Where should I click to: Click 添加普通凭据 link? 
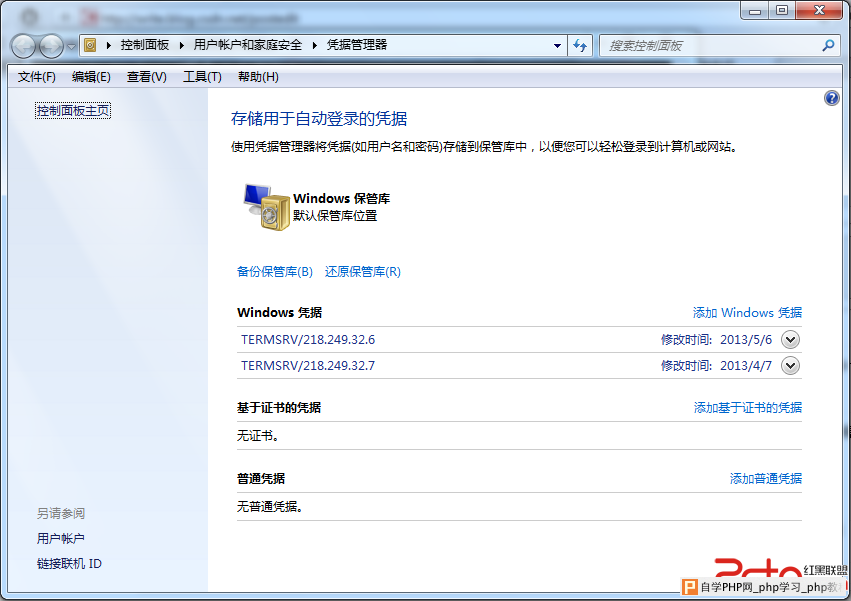click(765, 479)
